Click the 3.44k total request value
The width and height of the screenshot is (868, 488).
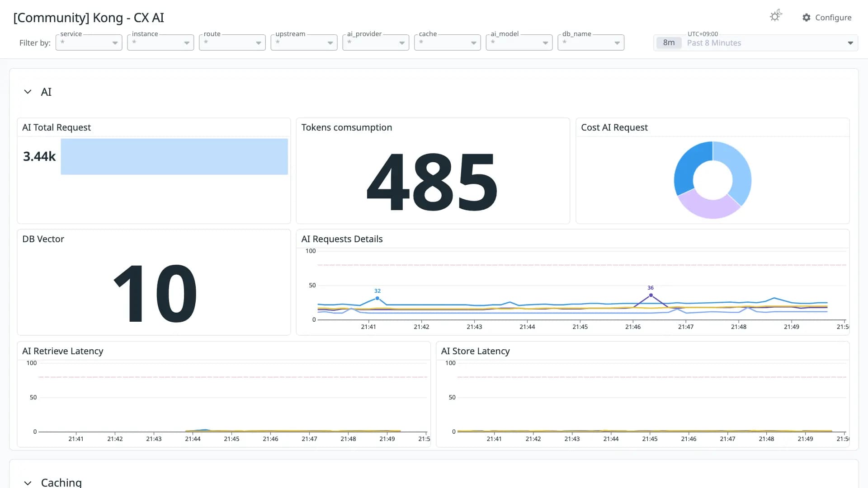pos(39,156)
